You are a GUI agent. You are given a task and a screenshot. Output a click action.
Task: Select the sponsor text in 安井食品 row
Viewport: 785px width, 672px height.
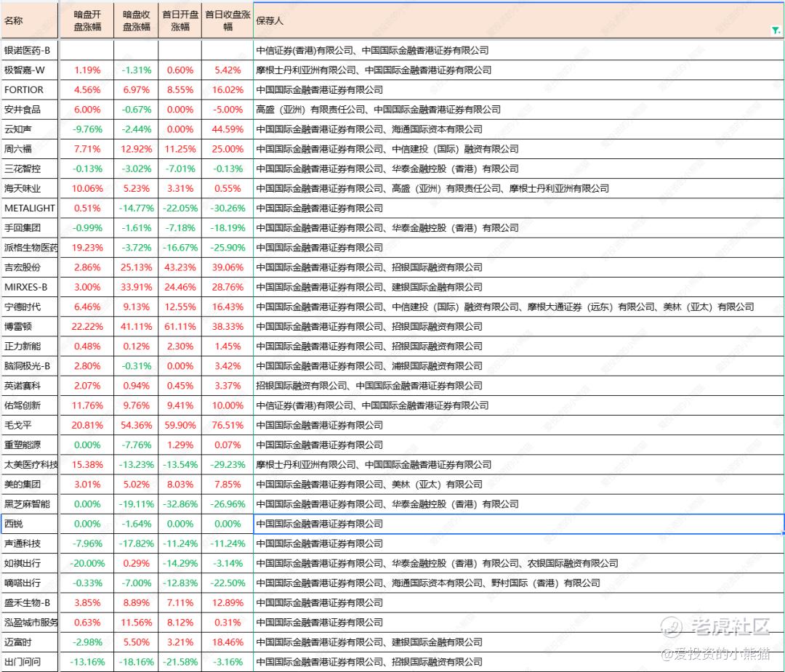tap(379, 110)
